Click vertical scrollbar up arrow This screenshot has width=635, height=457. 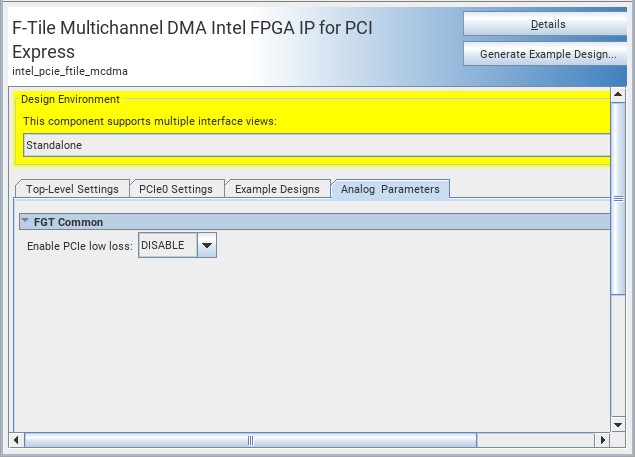coord(618,95)
